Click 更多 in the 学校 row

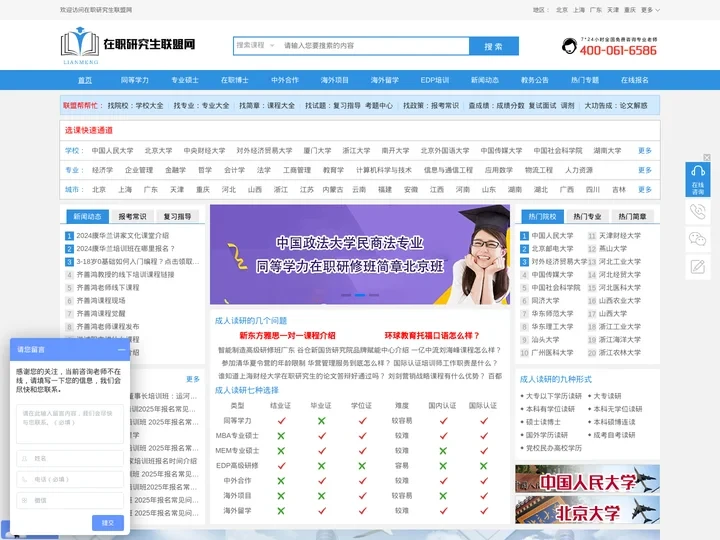pos(645,151)
